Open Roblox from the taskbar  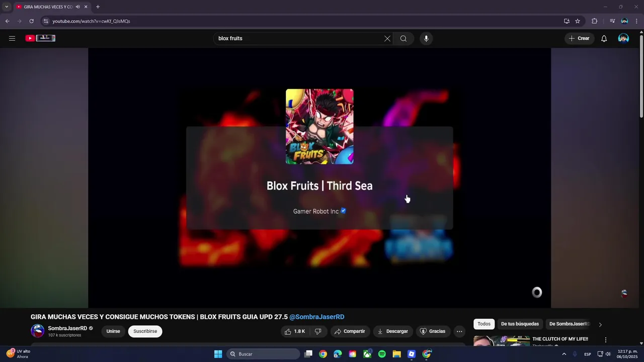(411, 354)
